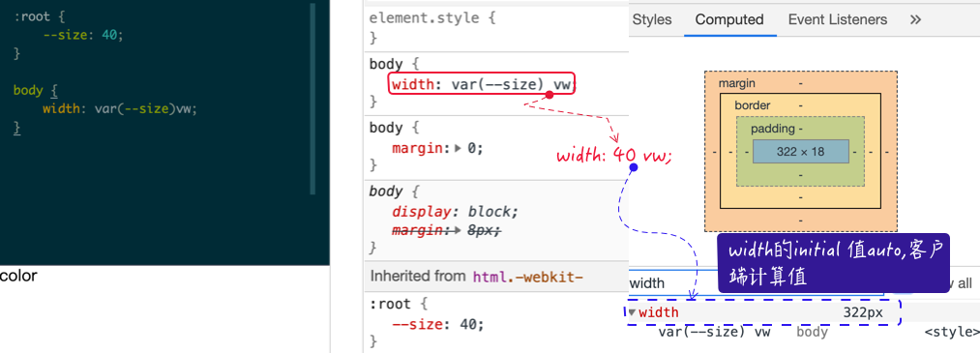Image resolution: width=980 pixels, height=353 pixels.
Task: Click the :root { line in code editor
Action: point(39,16)
